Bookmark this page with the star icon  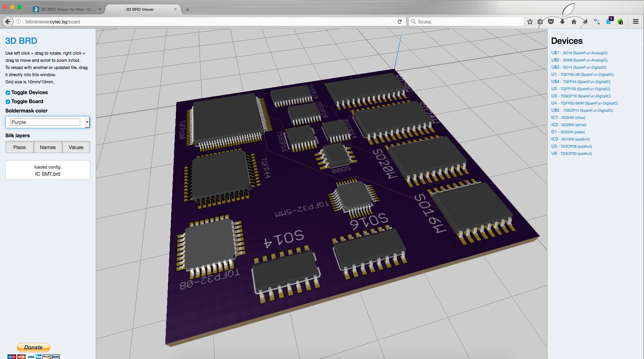pos(529,22)
